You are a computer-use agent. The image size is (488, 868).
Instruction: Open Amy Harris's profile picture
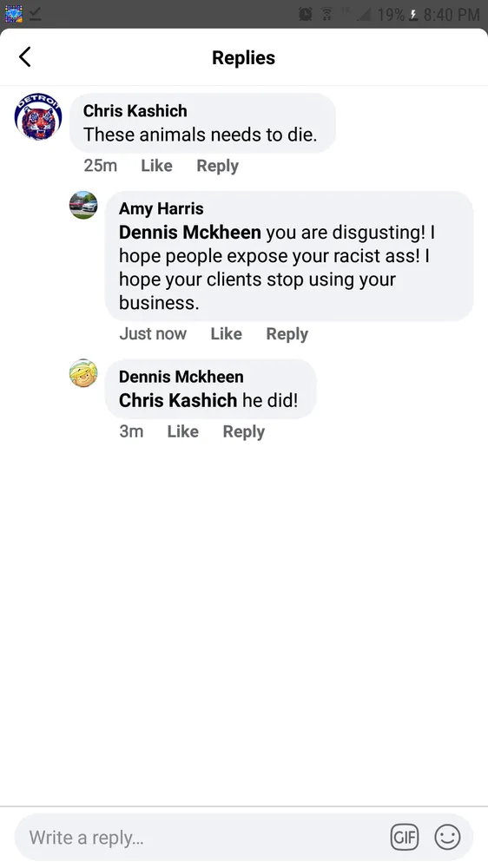point(83,206)
